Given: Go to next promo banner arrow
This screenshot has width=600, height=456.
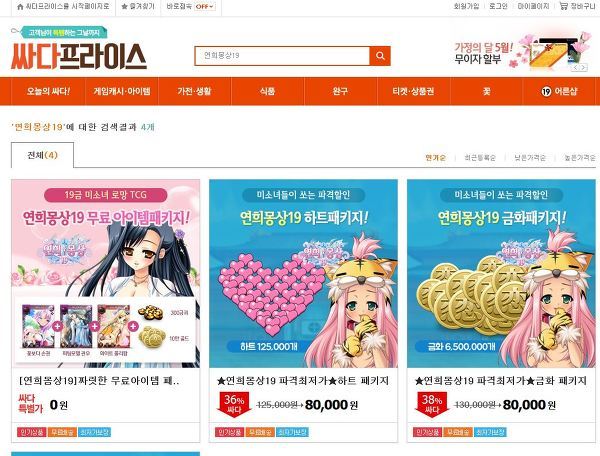Looking at the screenshot, I should click(584, 67).
